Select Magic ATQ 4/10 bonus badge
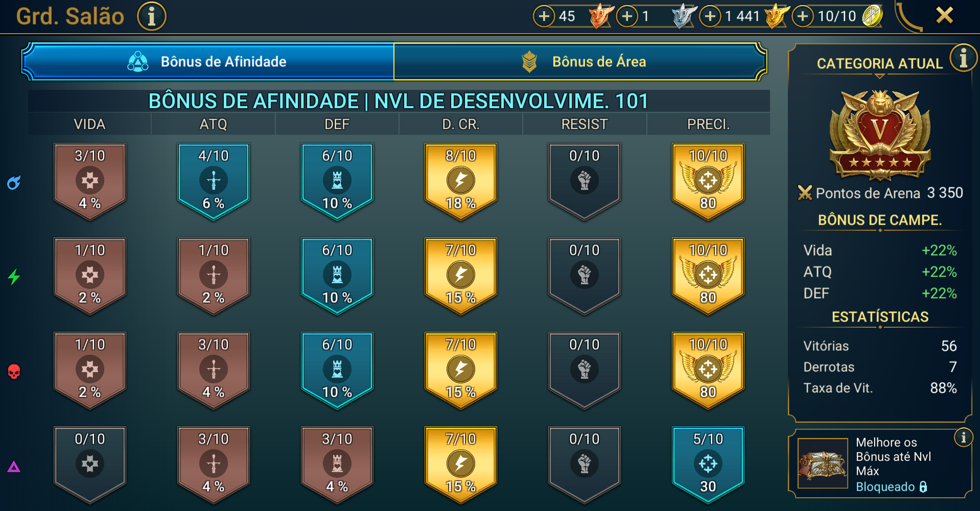The height and width of the screenshot is (511, 980). tap(214, 182)
